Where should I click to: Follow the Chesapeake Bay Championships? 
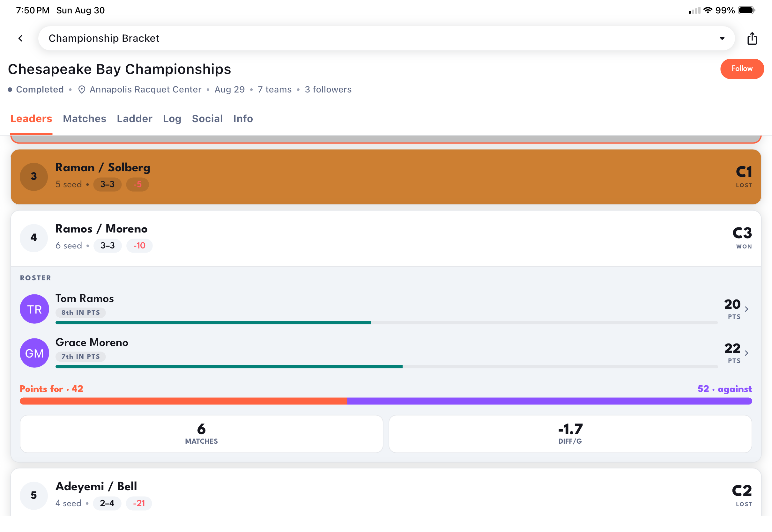(742, 69)
